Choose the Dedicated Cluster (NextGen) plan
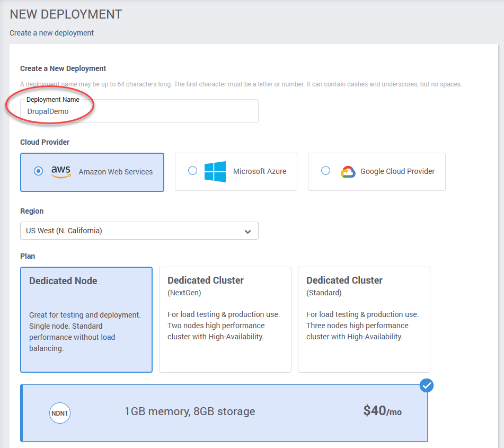504x448 pixels. click(x=225, y=320)
